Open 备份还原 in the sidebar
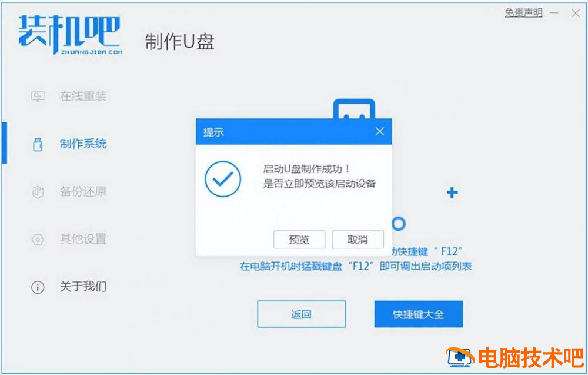Image resolution: width=588 pixels, height=375 pixels. point(83,191)
